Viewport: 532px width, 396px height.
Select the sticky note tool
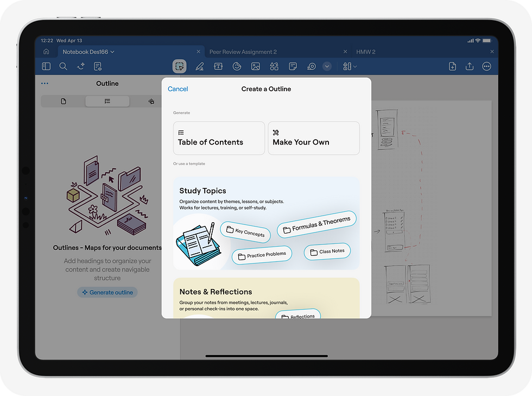tap(293, 66)
